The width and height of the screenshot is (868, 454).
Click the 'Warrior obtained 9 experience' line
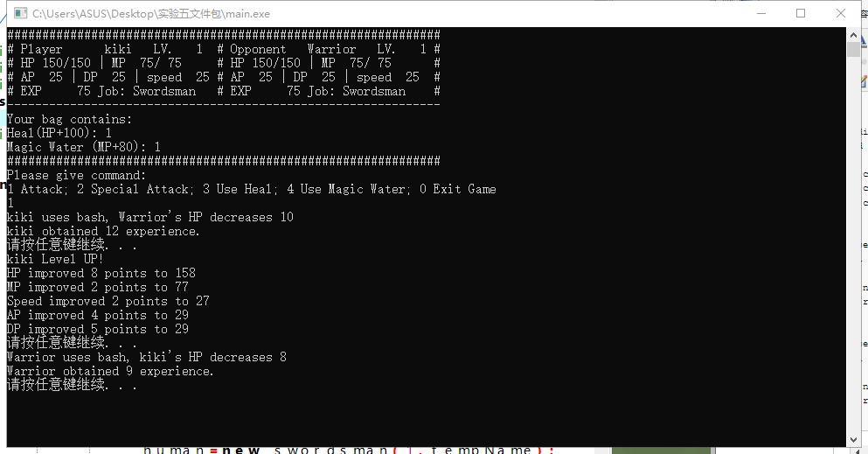coord(110,371)
